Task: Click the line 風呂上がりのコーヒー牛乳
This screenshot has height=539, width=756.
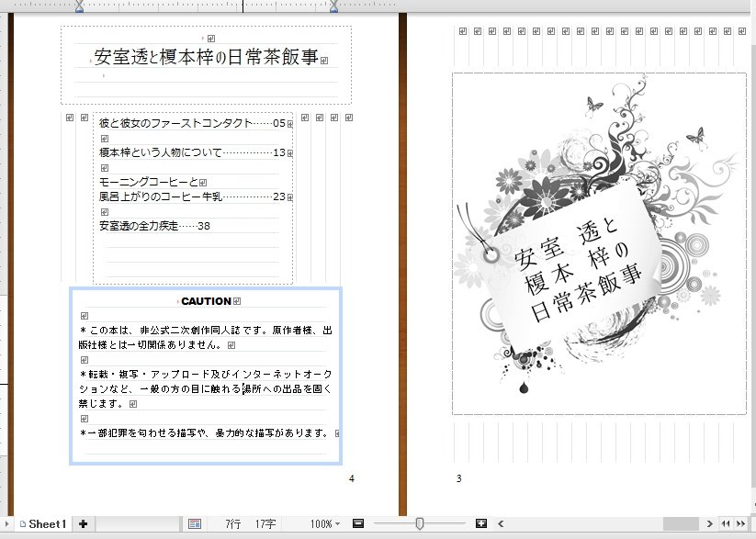Action: 160,197
